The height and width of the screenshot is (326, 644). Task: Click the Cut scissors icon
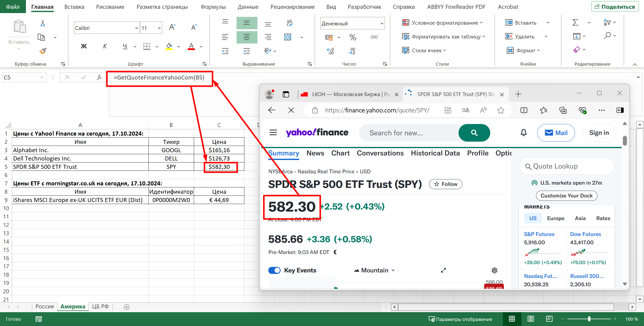[x=43, y=23]
